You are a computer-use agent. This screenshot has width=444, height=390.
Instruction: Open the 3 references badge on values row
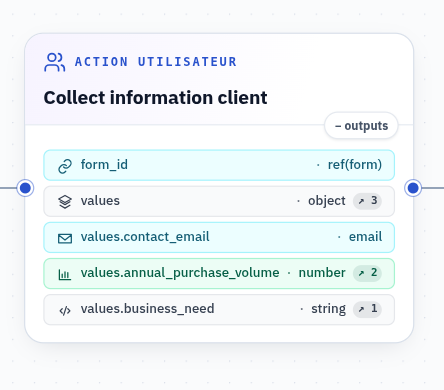point(367,201)
